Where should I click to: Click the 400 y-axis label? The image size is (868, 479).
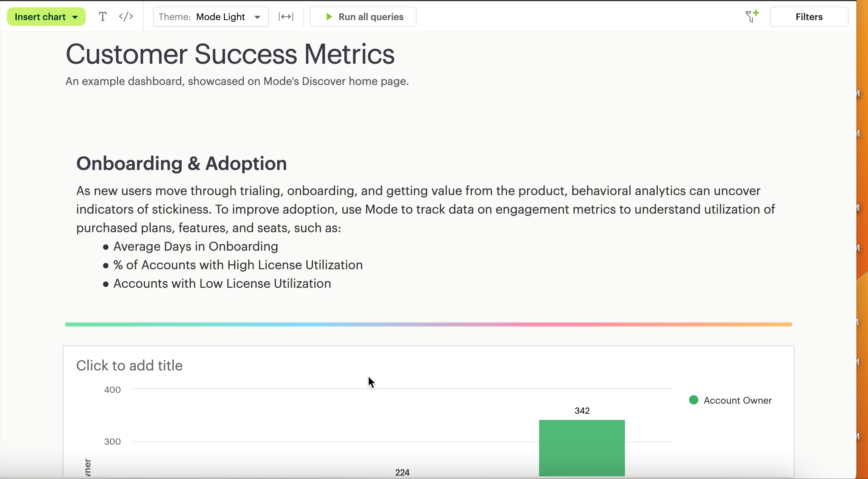112,390
